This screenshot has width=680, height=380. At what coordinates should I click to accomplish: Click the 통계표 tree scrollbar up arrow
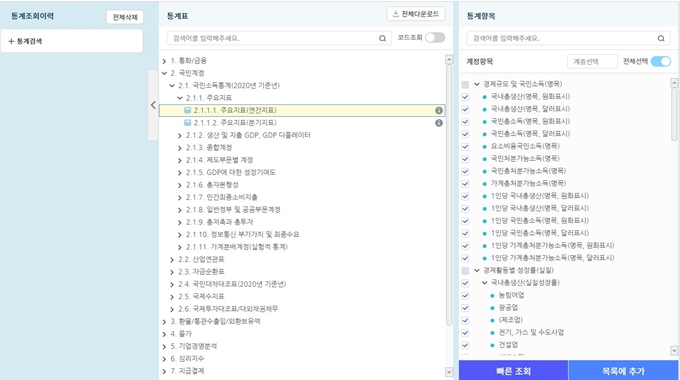(x=449, y=60)
